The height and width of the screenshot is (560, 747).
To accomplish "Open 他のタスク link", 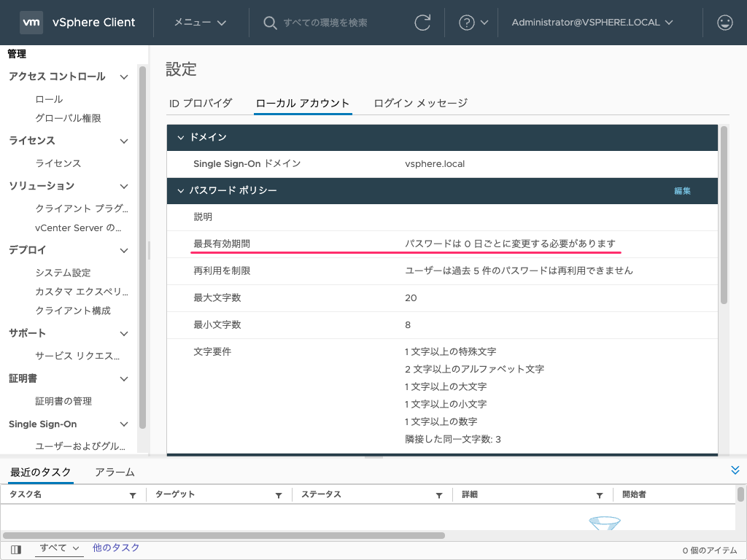I will [x=116, y=548].
